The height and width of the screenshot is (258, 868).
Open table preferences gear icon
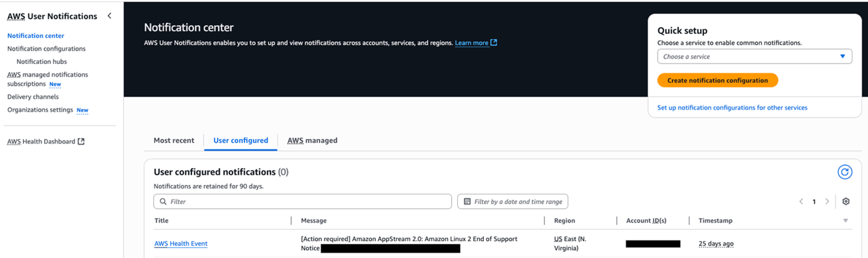tap(846, 201)
